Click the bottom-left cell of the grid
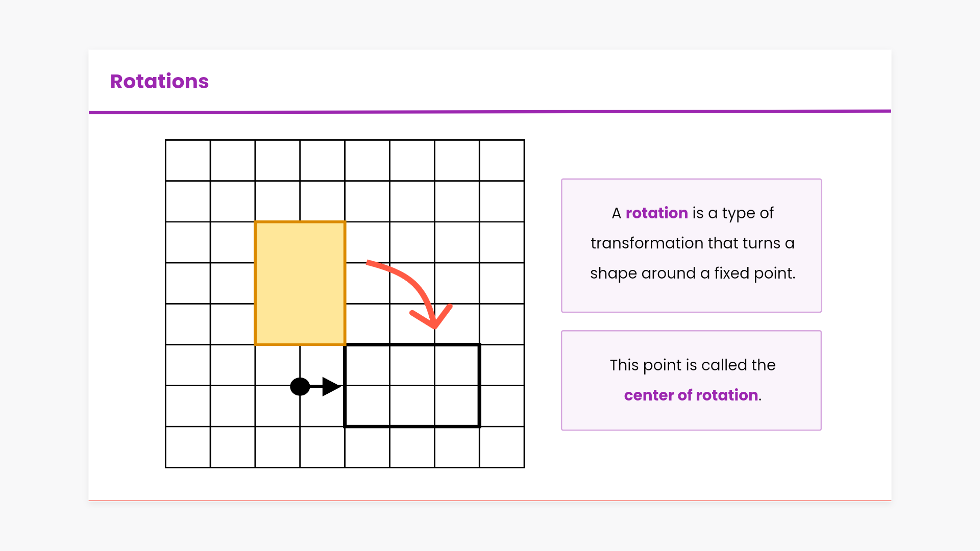Screen dimensions: 980x551 click(x=188, y=447)
